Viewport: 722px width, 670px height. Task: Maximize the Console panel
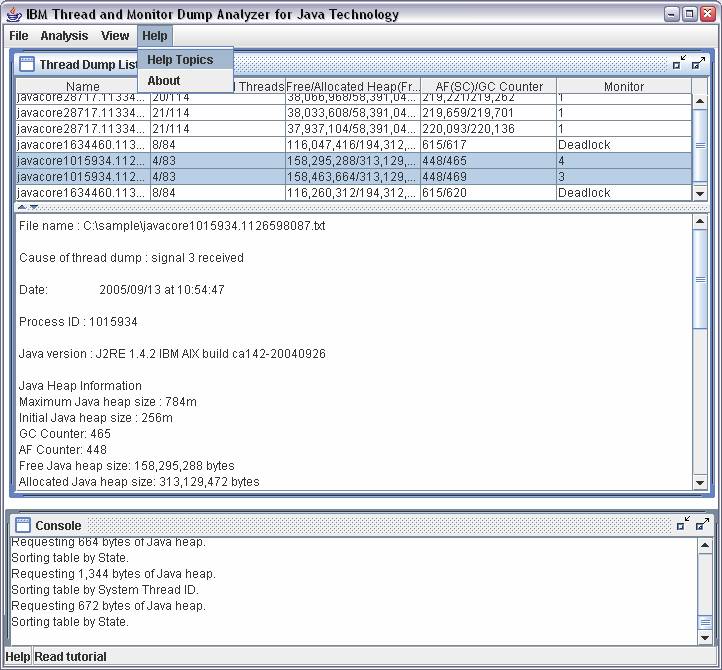(702, 524)
